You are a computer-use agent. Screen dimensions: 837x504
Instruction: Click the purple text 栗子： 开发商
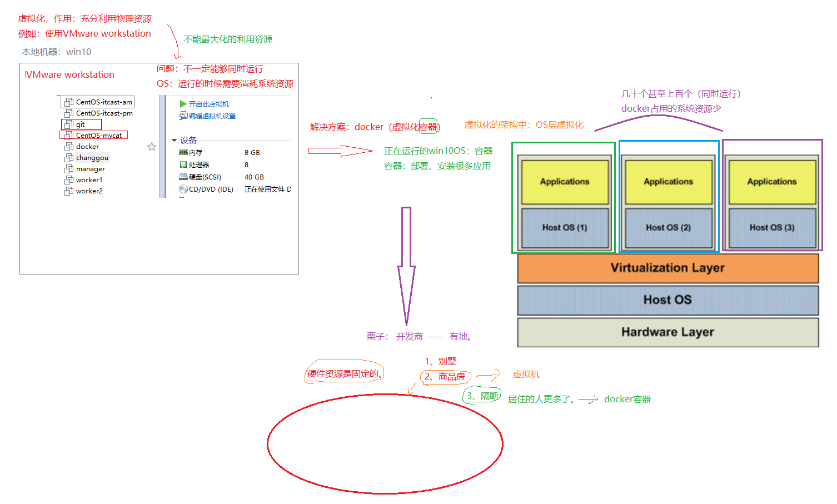coord(395,336)
